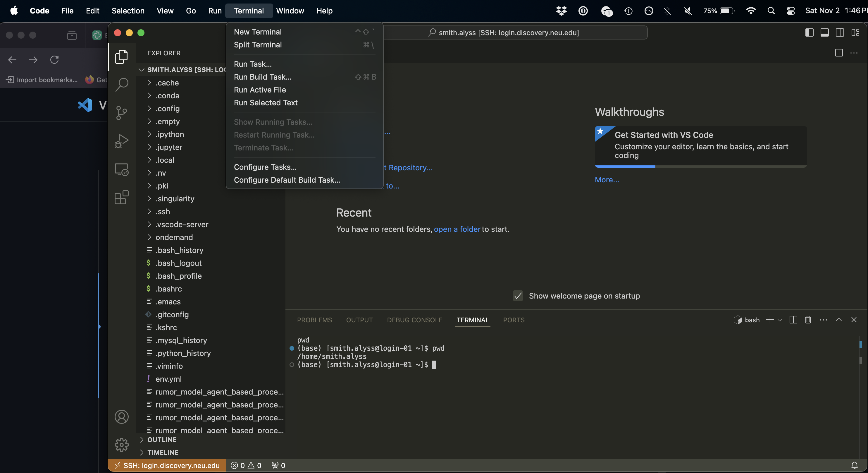This screenshot has width=868, height=473.
Task: Open notifications bell in status bar
Action: [x=854, y=465]
